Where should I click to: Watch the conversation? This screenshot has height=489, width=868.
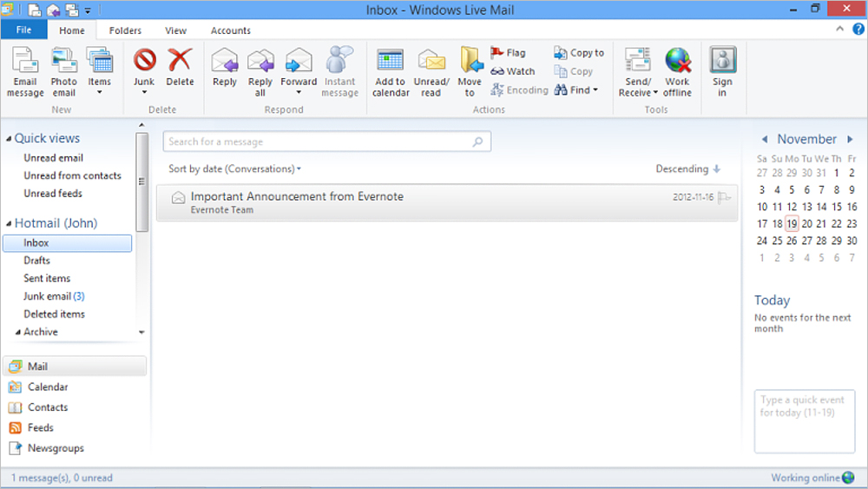[513, 71]
